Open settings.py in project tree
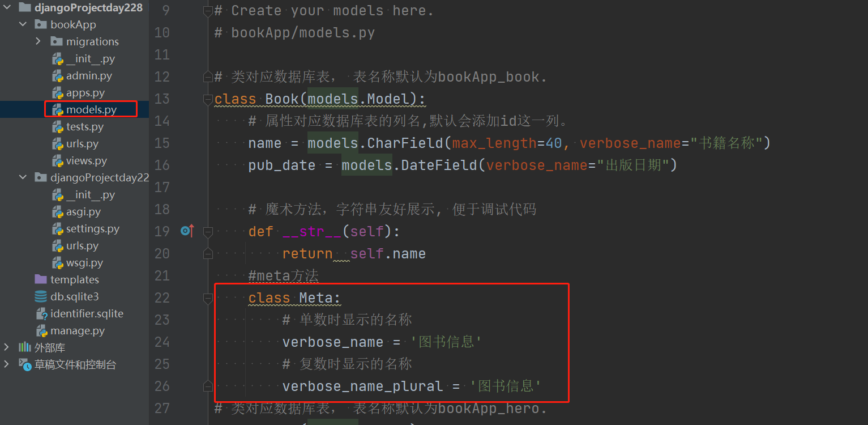 [93, 228]
